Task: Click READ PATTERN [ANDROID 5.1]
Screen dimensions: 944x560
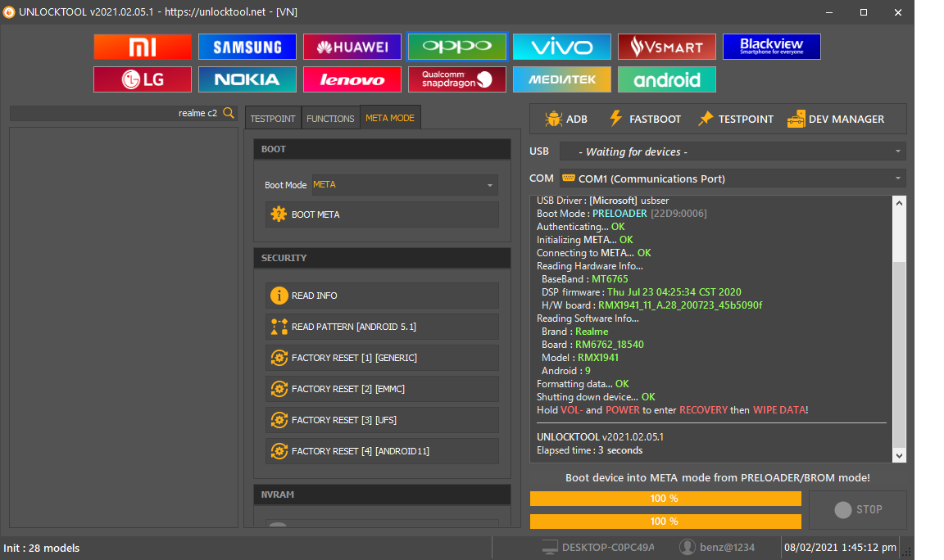Action: 382,327
